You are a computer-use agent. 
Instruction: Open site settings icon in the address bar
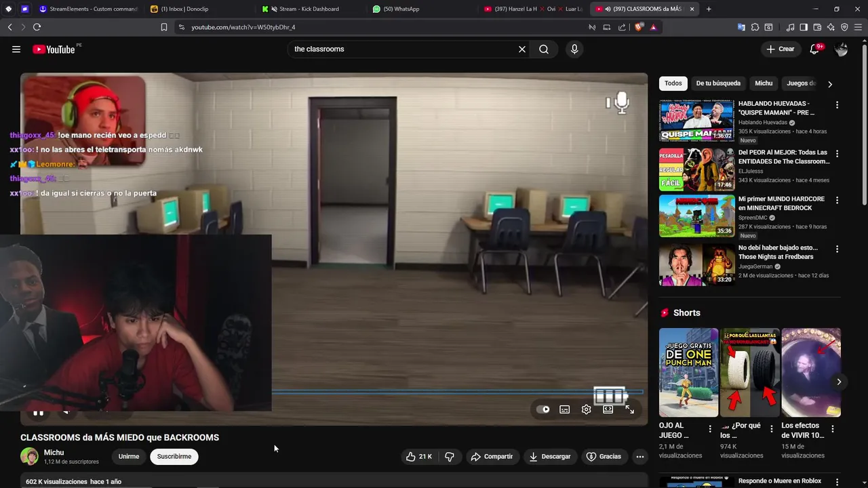(181, 27)
